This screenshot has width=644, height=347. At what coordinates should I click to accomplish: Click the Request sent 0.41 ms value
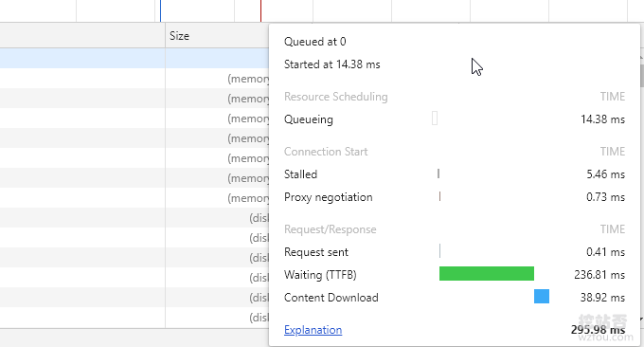[x=606, y=252]
